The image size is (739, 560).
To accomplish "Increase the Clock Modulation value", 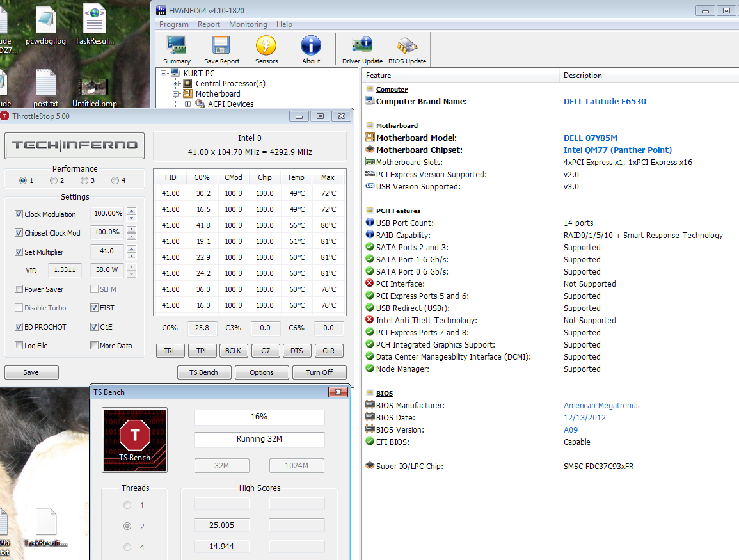I will click(132, 211).
